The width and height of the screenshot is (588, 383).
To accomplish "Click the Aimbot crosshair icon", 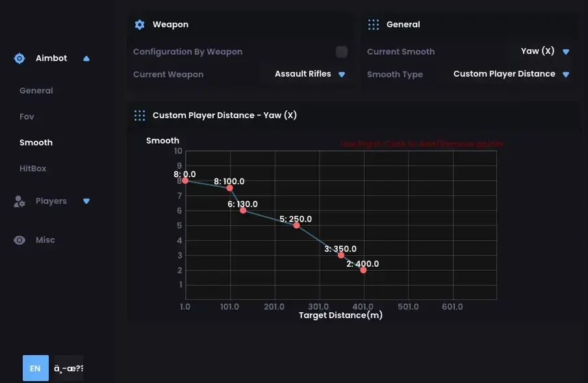I will (19, 58).
